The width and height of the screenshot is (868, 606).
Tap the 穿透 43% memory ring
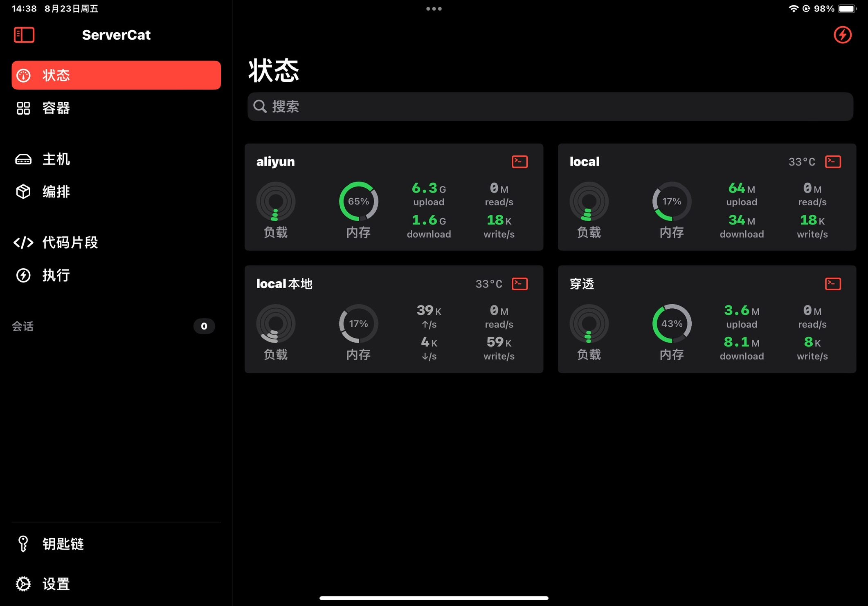672,324
